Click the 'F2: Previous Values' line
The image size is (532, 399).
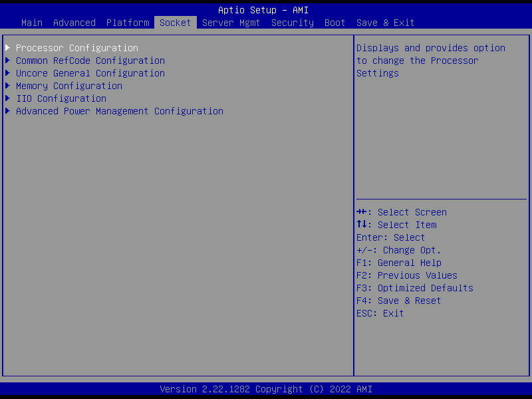pyautogui.click(x=407, y=275)
